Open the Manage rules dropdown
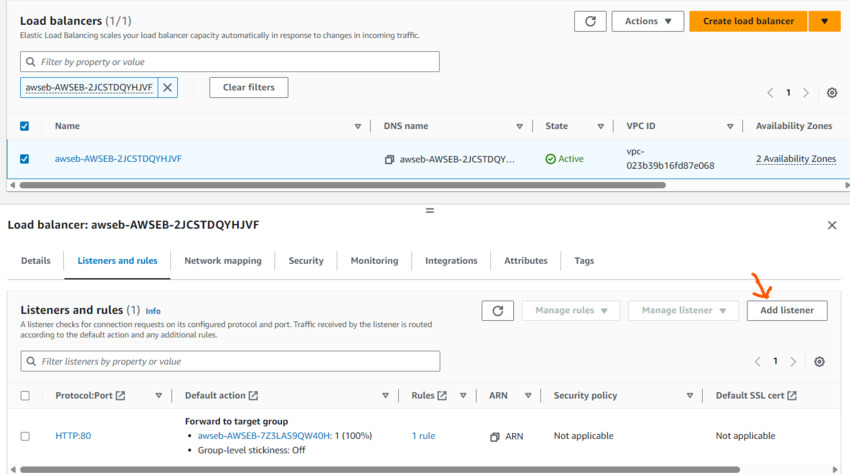This screenshot has width=850, height=474. [571, 311]
